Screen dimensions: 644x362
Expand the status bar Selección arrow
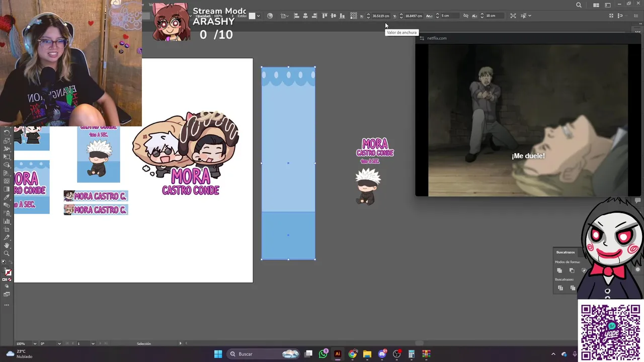(x=181, y=343)
